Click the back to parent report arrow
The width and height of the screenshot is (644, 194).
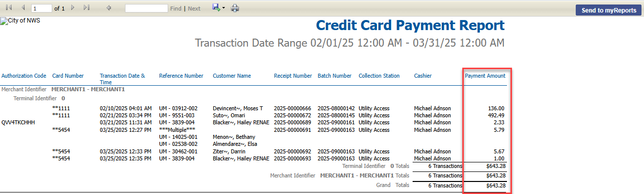pyautogui.click(x=109, y=8)
